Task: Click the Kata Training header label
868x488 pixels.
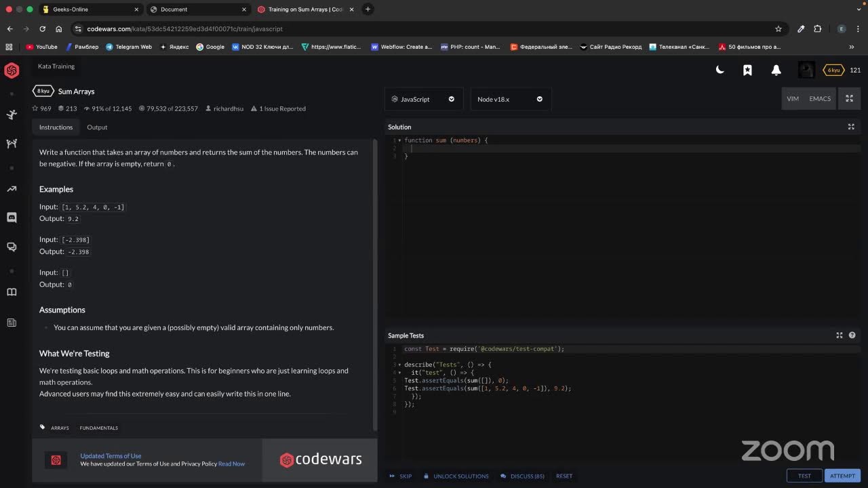Action: 56,66
